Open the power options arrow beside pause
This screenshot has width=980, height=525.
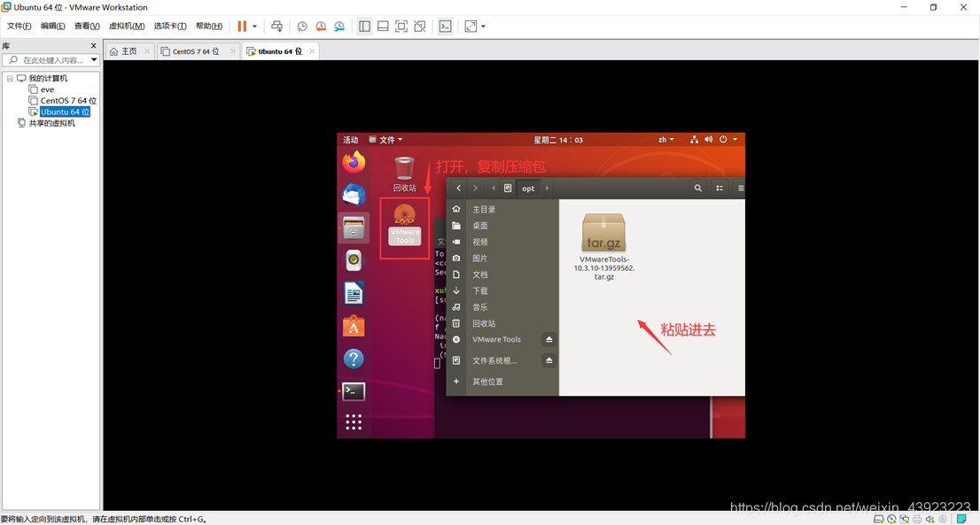[x=254, y=27]
